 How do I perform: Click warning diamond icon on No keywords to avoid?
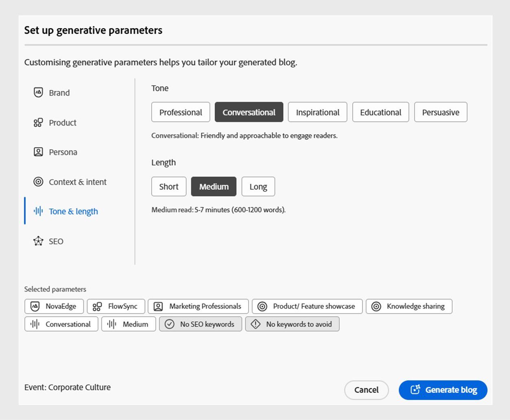pyautogui.click(x=255, y=324)
